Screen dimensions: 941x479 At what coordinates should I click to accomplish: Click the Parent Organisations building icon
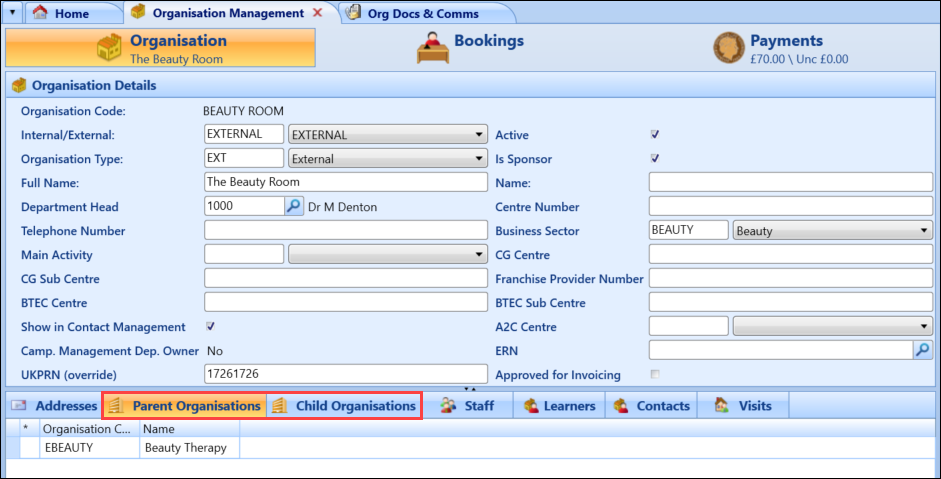coord(116,406)
